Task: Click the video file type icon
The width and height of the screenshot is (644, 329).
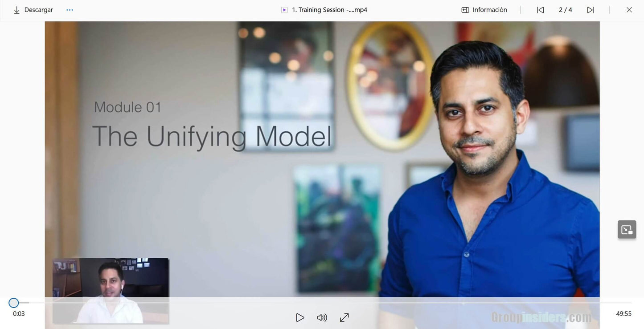Action: point(284,10)
